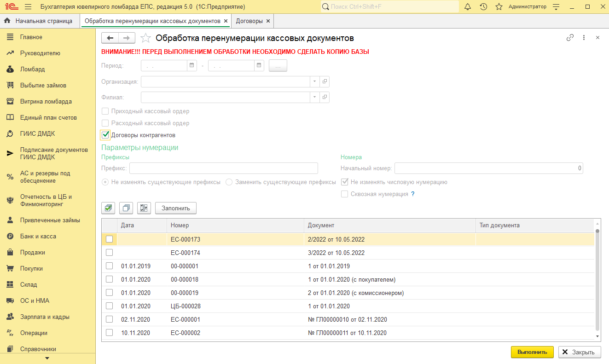The image size is (609, 364).
Task: Click the Заполнить button
Action: point(176,208)
